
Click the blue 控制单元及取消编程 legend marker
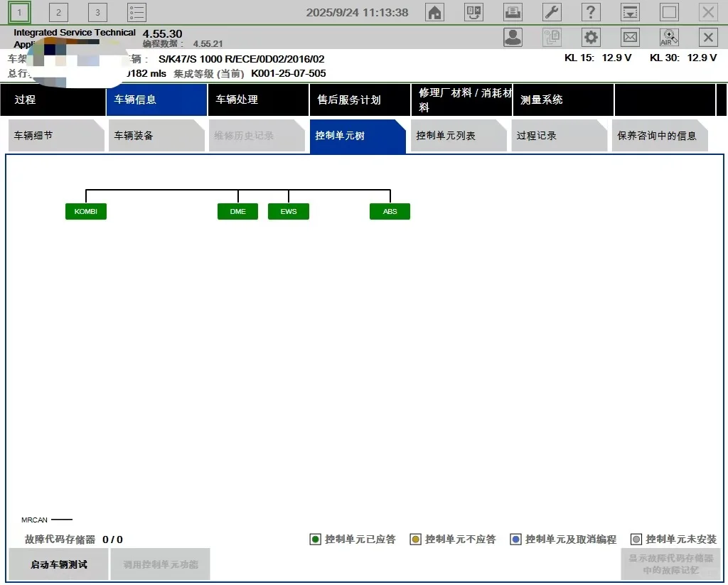tap(516, 540)
